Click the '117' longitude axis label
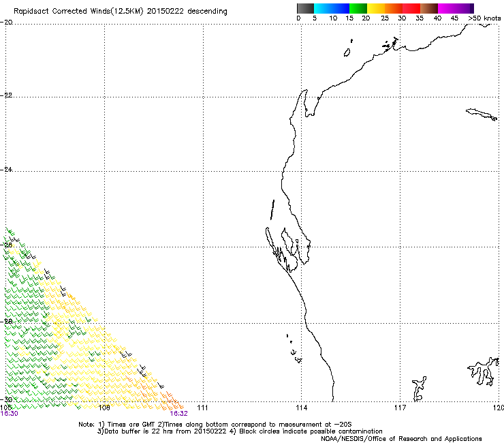Viewport: 504px width, 443px height. [x=400, y=408]
